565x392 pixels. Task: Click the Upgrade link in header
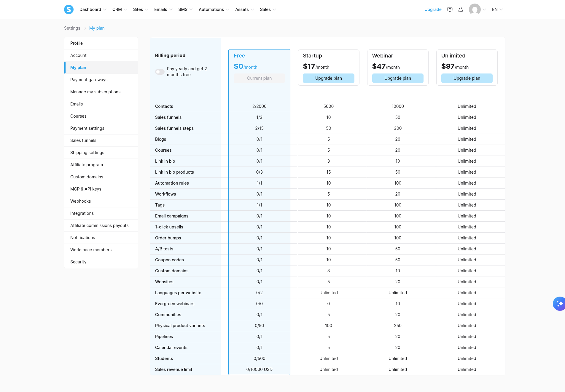[433, 9]
